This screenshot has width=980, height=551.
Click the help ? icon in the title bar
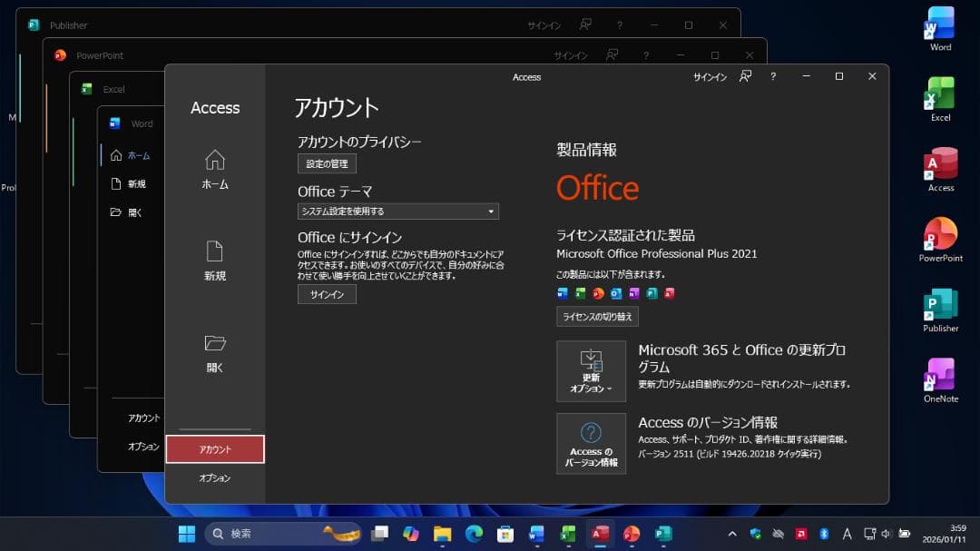pyautogui.click(x=772, y=77)
